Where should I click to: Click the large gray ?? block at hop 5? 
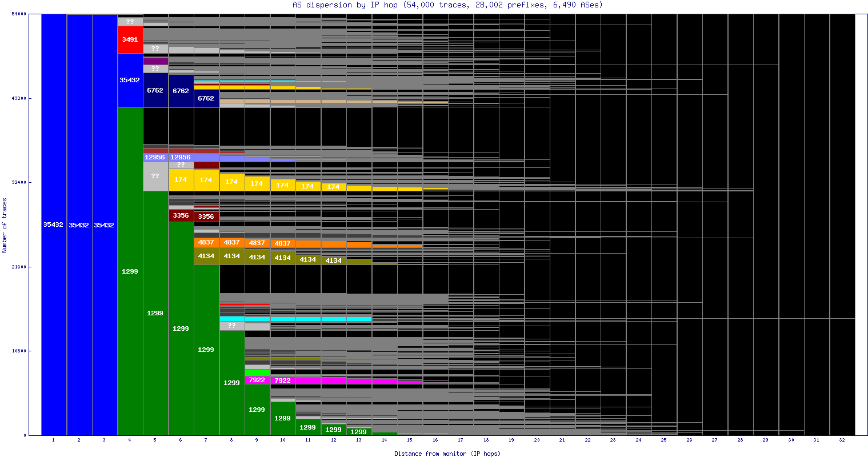tap(155, 176)
